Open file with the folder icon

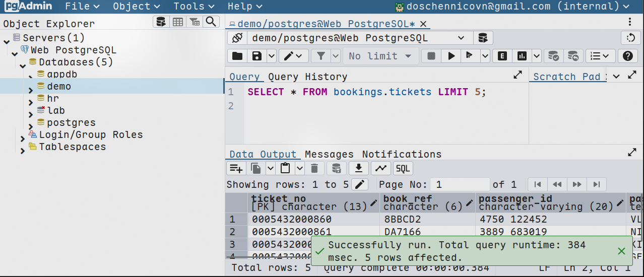coord(237,56)
